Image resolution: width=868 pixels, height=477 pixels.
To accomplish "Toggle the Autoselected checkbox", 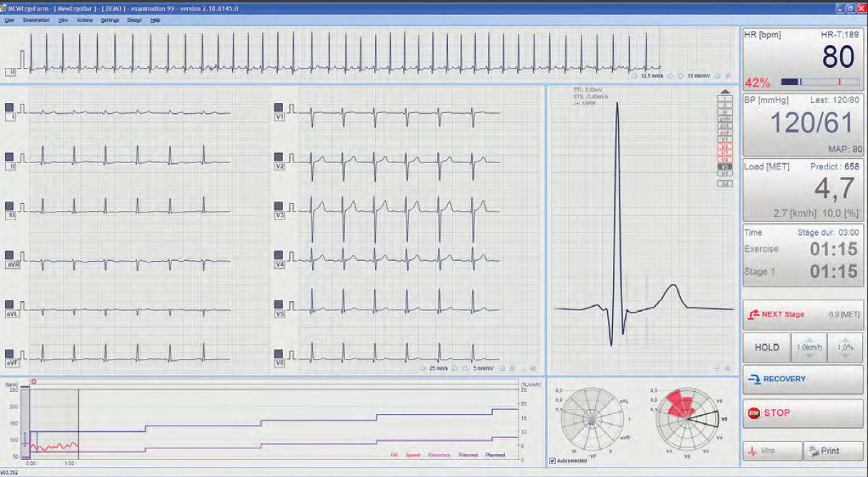I will click(552, 461).
